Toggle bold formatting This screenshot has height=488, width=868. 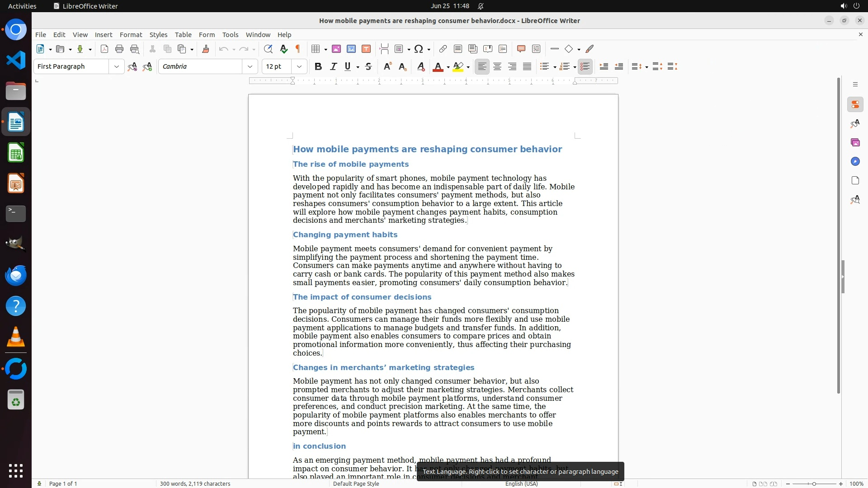point(318,66)
